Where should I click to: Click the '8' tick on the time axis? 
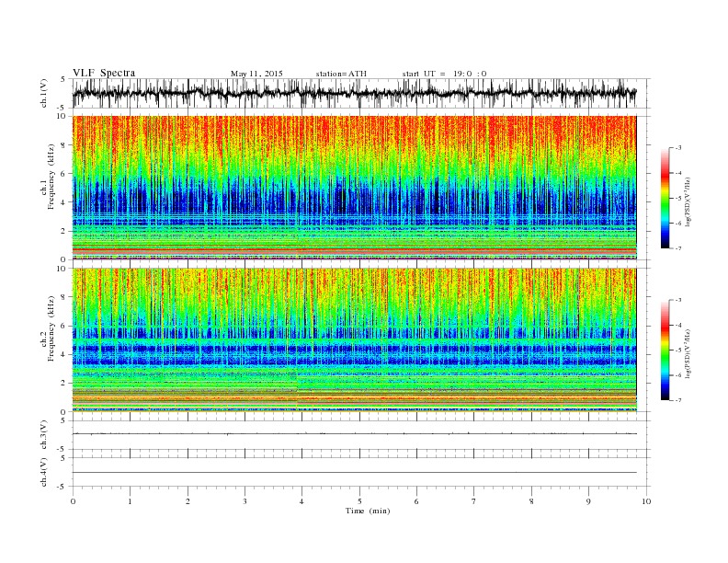pos(531,501)
